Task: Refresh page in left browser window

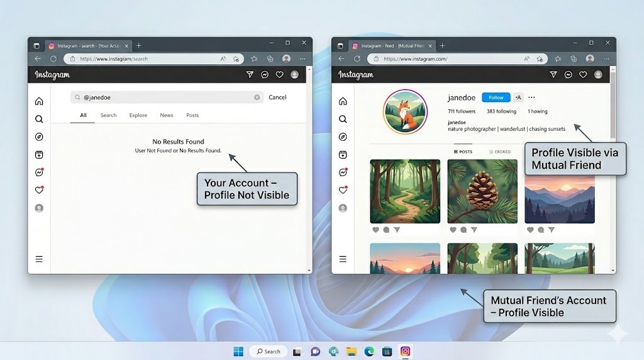Action: coord(53,59)
